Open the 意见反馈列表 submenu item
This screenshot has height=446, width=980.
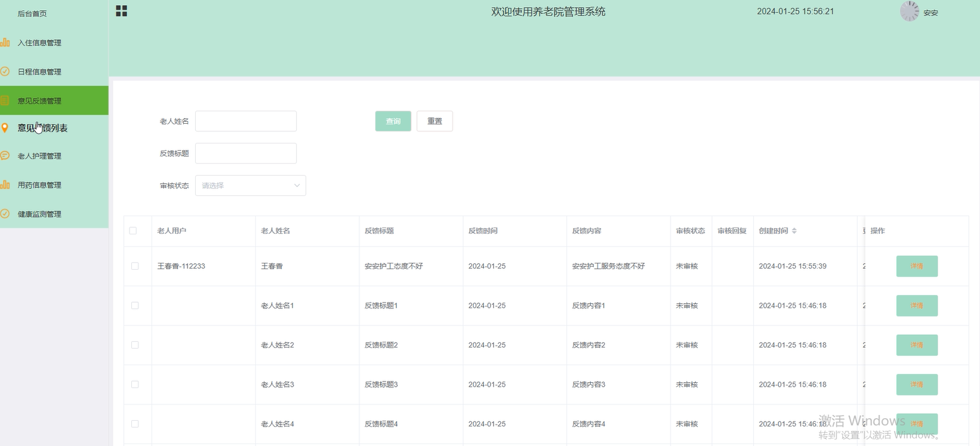[x=54, y=128]
